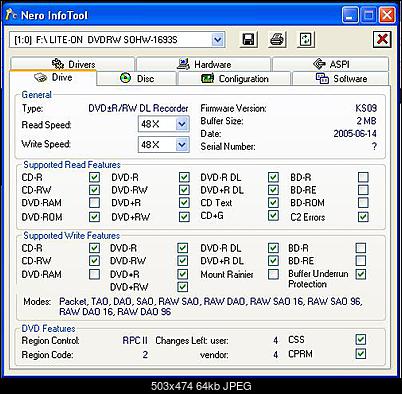Toggle DVD-ROM read checkbox
This screenshot has height=394, width=402.
pos(94,217)
